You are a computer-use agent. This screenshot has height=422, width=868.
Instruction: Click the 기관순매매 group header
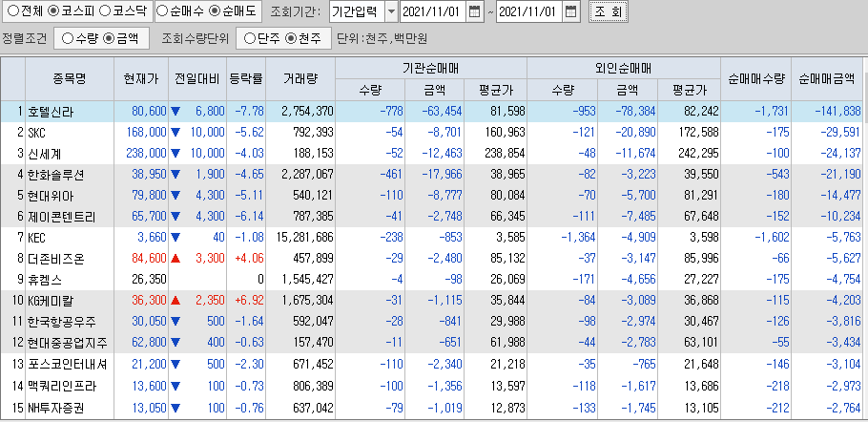pyautogui.click(x=431, y=68)
